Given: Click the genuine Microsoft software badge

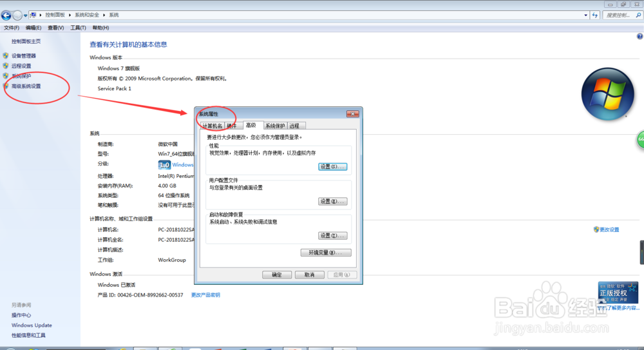Looking at the screenshot, I should (618, 293).
